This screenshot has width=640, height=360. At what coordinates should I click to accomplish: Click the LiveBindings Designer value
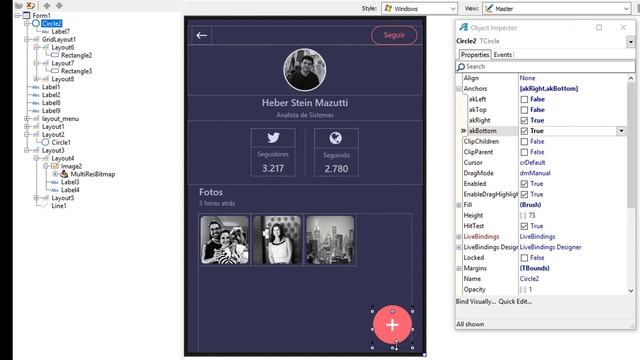click(x=550, y=247)
